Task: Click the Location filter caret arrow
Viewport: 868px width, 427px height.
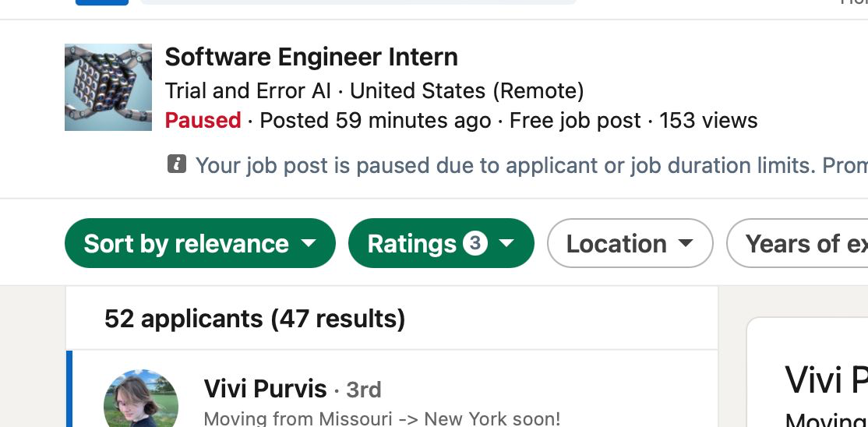Action: coord(686,243)
